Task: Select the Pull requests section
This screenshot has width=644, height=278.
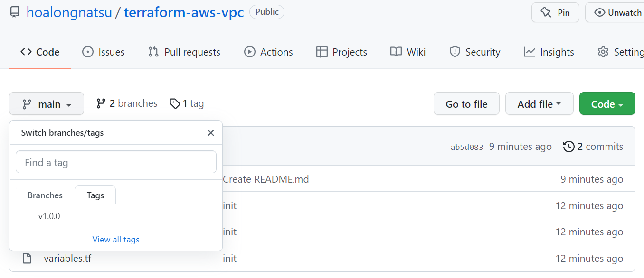Action: coord(184,52)
